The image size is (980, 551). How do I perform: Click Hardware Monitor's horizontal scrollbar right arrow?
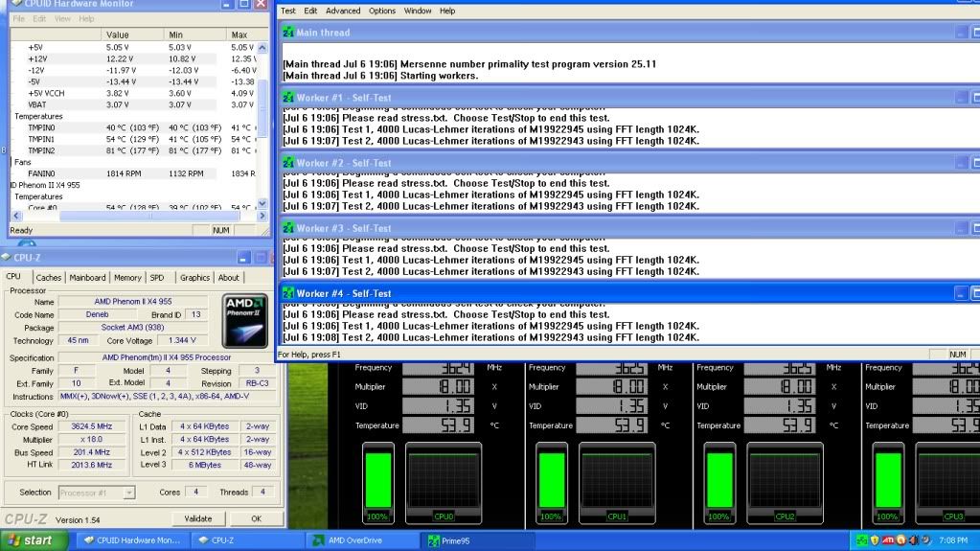pos(263,217)
